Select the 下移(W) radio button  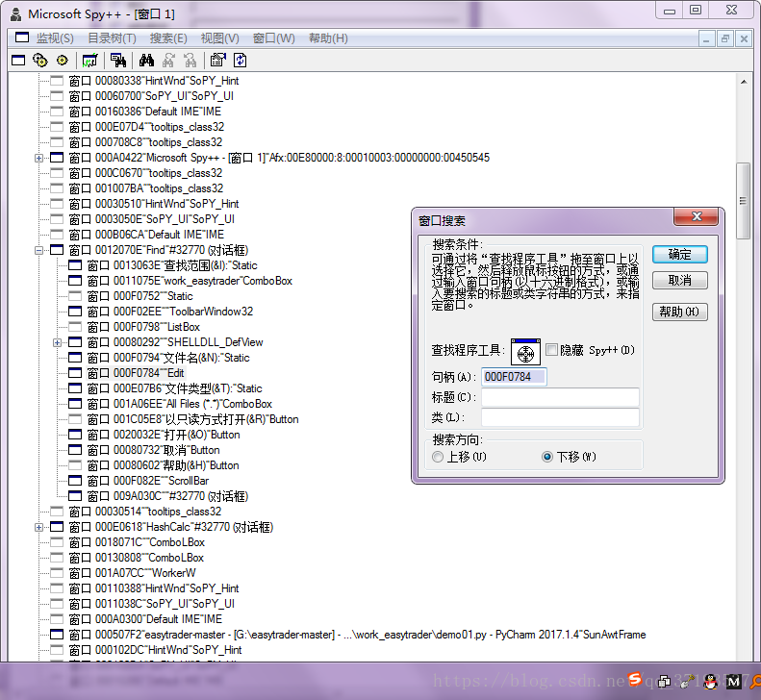click(x=547, y=457)
